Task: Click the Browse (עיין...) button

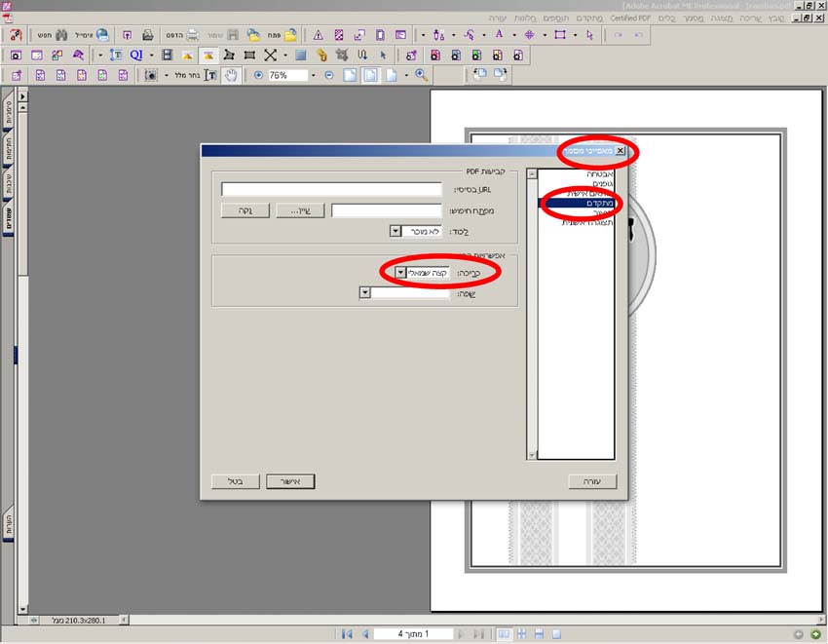Action: (300, 210)
